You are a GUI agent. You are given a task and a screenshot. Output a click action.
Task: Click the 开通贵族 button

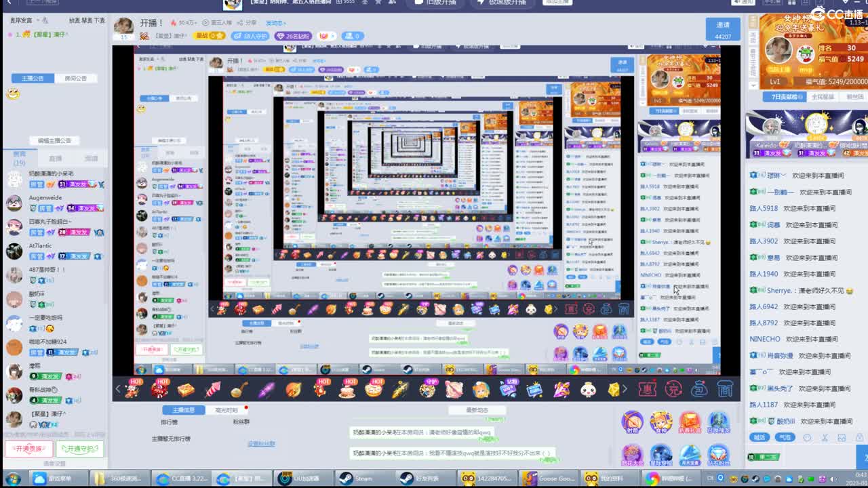click(28, 449)
